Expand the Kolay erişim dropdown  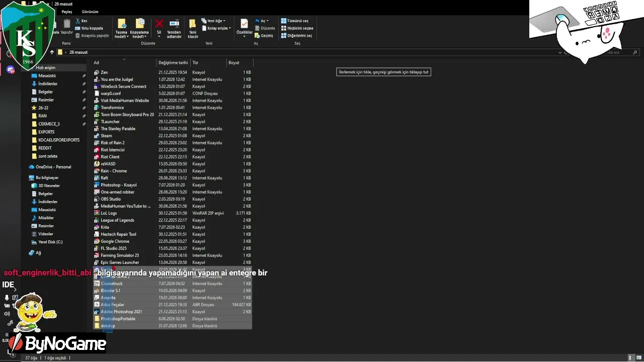[x=216, y=28]
